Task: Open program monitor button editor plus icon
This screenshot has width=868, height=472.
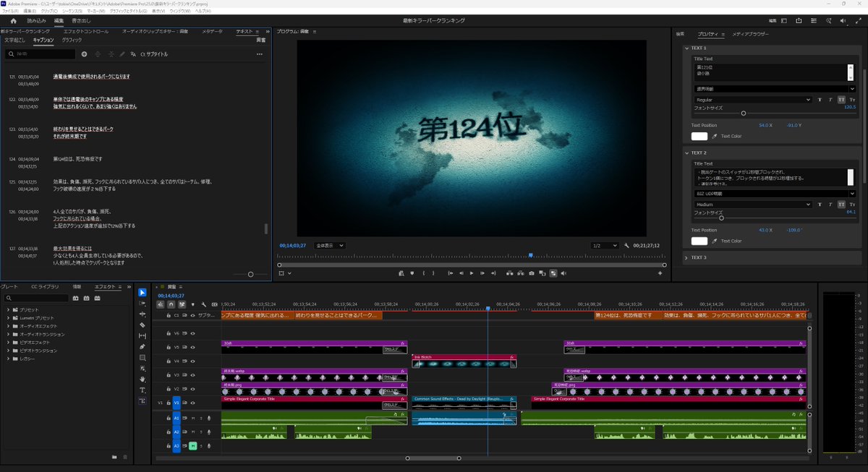Action: (660, 273)
